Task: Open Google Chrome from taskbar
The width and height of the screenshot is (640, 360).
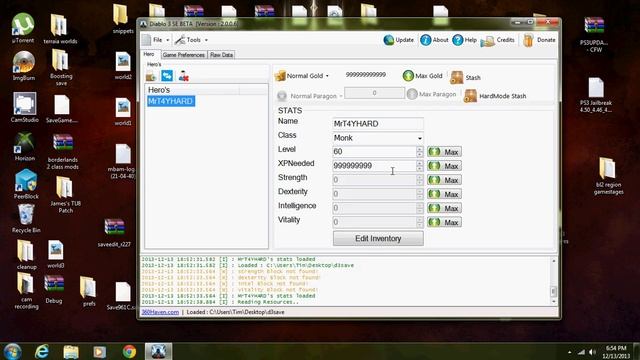Action: pyautogui.click(x=129, y=351)
